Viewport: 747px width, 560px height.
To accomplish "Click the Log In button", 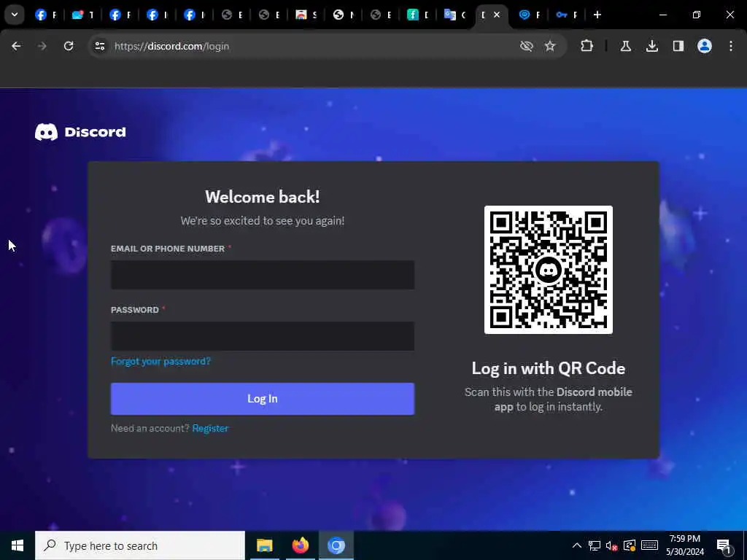I will tap(263, 399).
